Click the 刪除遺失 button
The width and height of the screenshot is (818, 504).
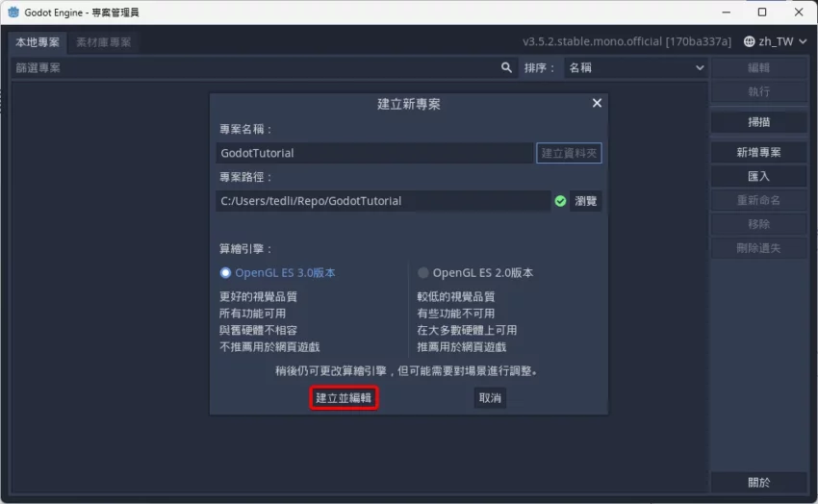click(x=758, y=248)
